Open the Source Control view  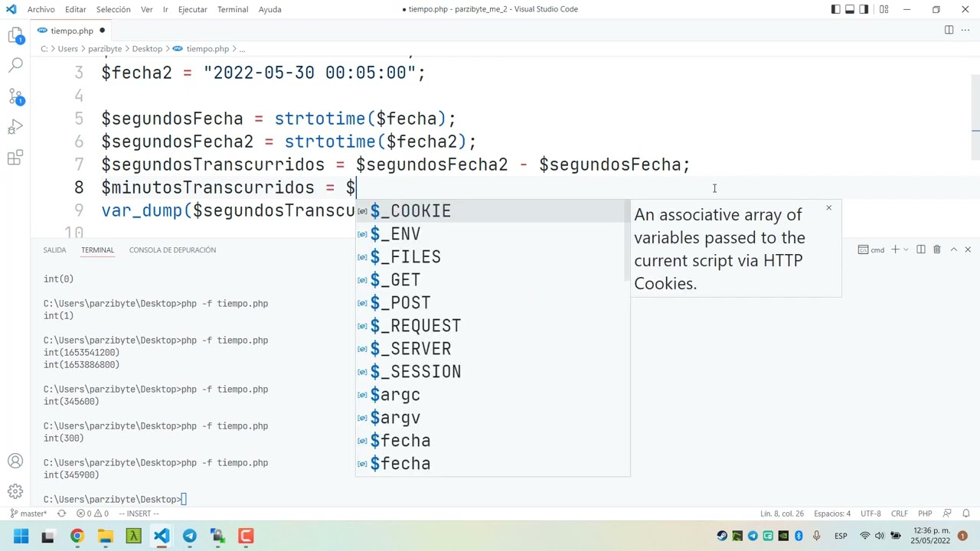(x=15, y=96)
